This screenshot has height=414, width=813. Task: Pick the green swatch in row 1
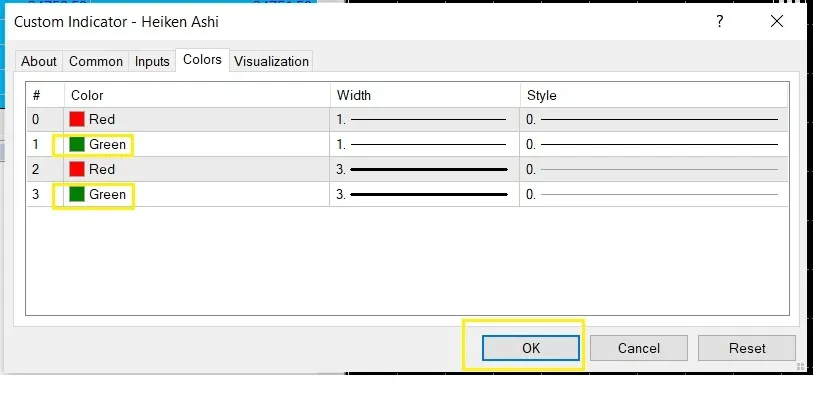[x=77, y=144]
